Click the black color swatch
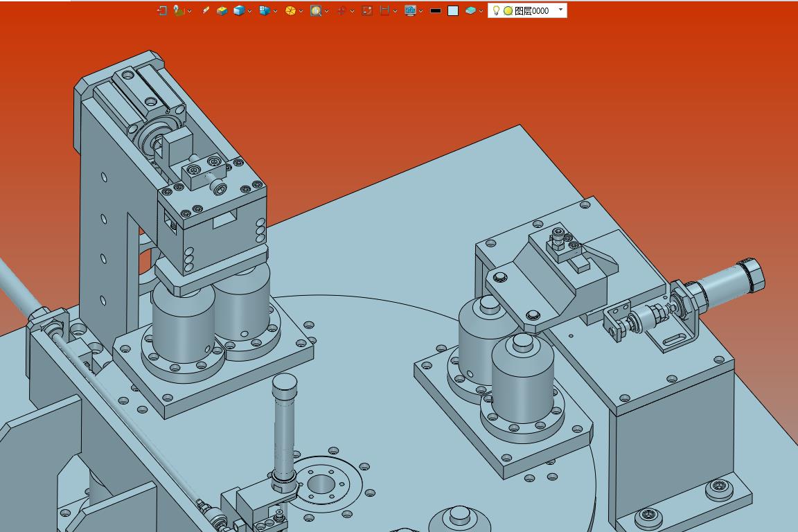798x532 pixels. click(436, 10)
